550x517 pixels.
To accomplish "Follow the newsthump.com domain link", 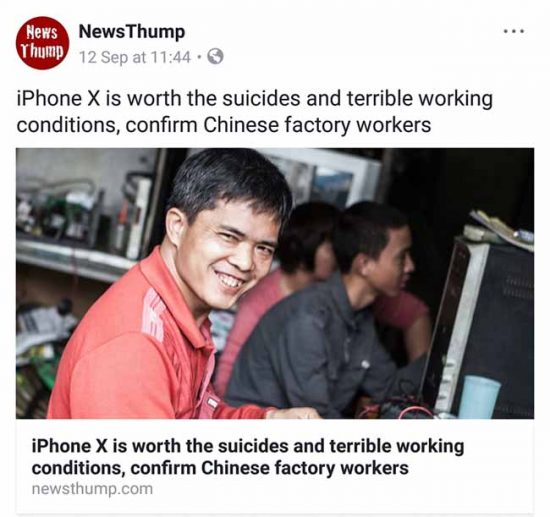I will coord(92,489).
